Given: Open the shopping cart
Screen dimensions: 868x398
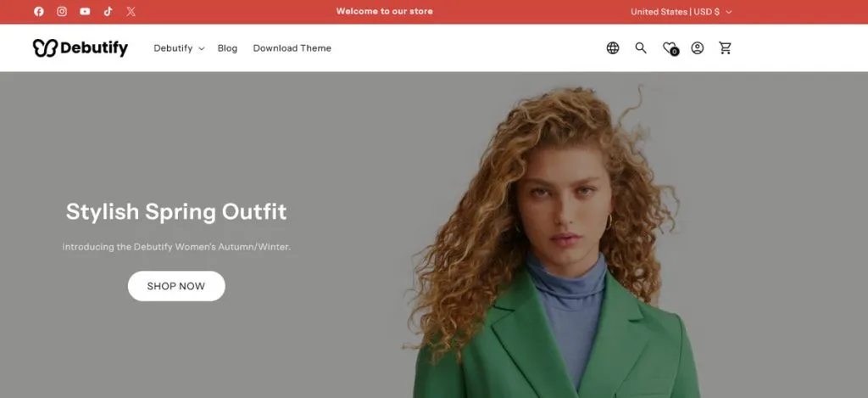Looking at the screenshot, I should (x=725, y=48).
